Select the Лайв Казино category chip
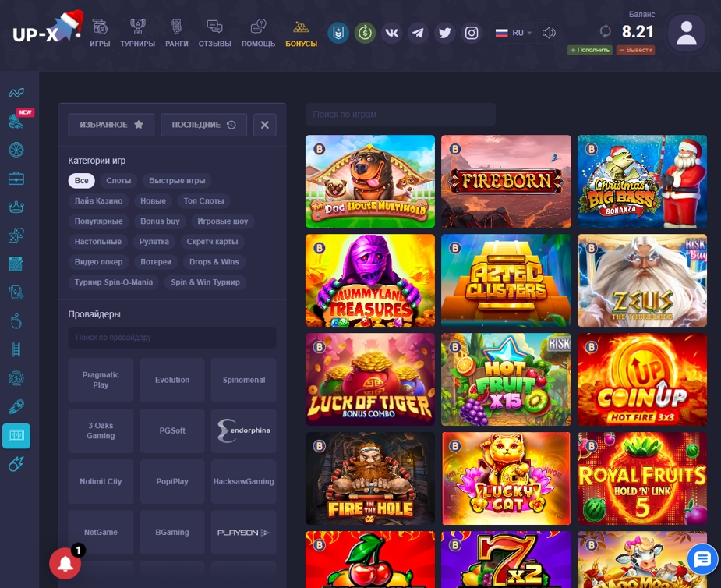Viewport: 721px width, 588px height. coord(98,200)
